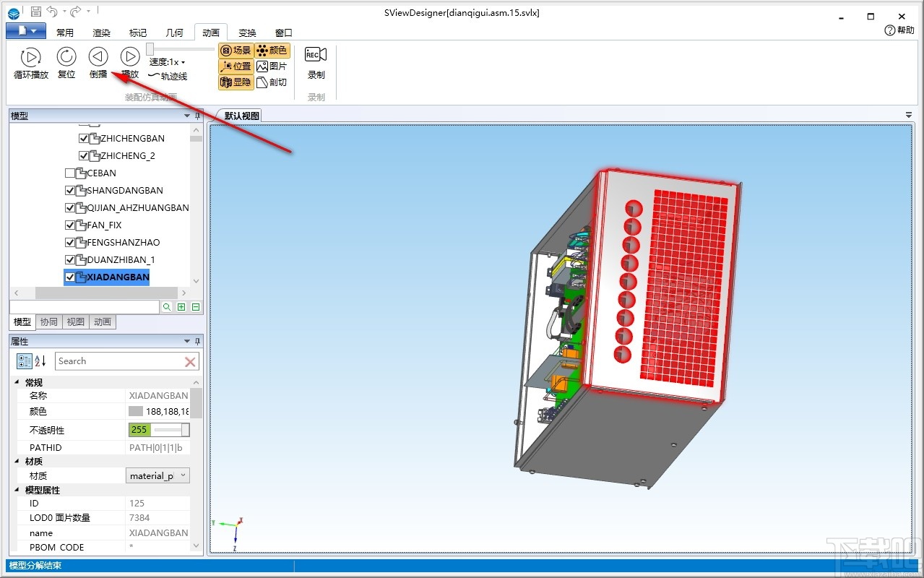Open the 速度:1x speed dropdown
Image resolution: width=924 pixels, height=578 pixels.
pos(168,62)
